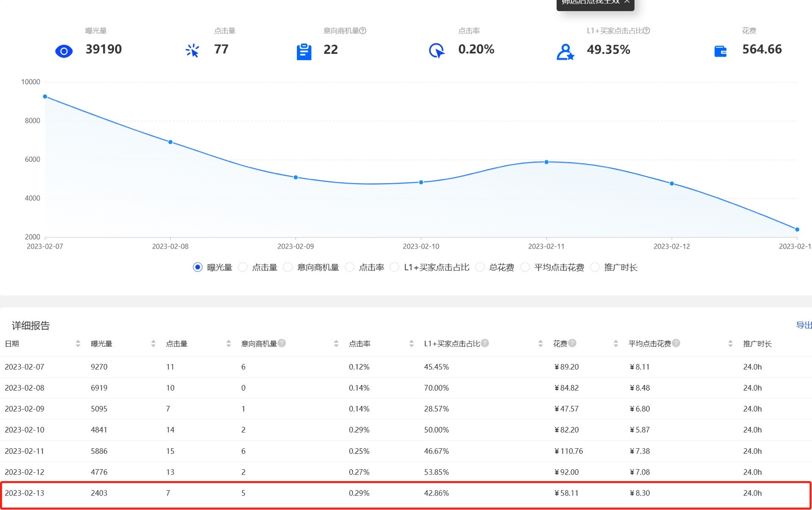Image resolution: width=812 pixels, height=510 pixels.
Task: Click exposure value 6919 in table
Action: pos(99,388)
